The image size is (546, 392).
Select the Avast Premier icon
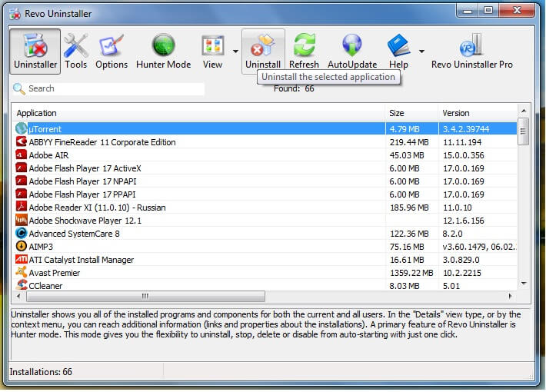click(x=22, y=272)
